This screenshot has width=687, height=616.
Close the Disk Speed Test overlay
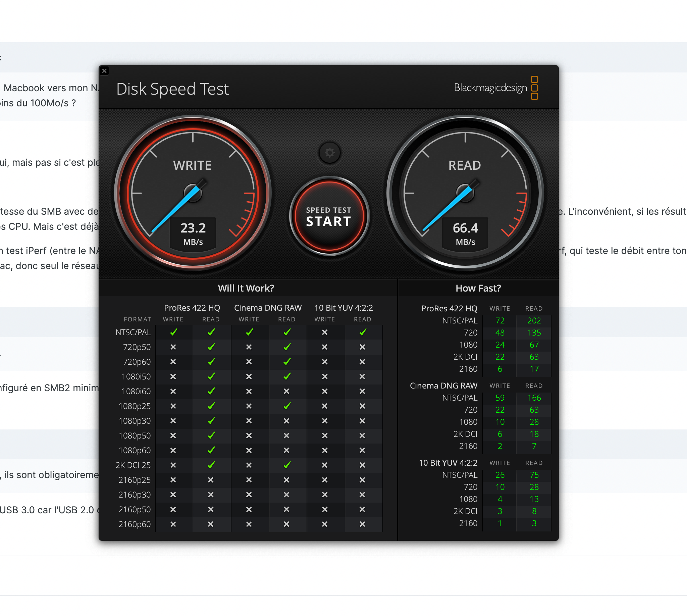105,71
